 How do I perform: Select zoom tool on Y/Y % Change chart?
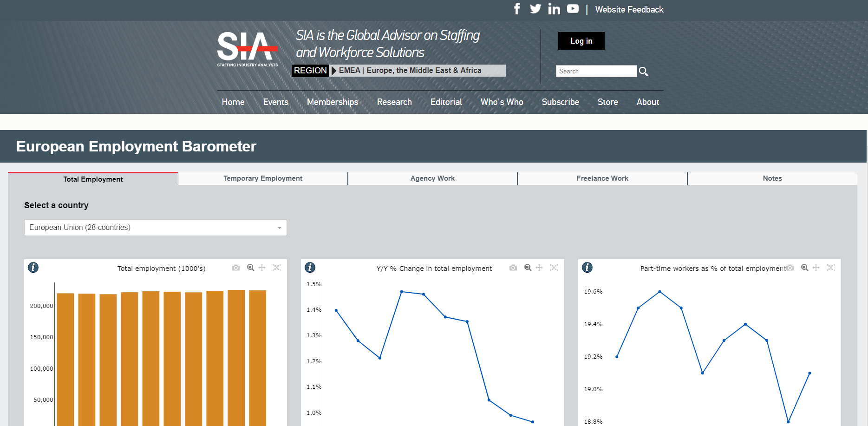(x=528, y=268)
